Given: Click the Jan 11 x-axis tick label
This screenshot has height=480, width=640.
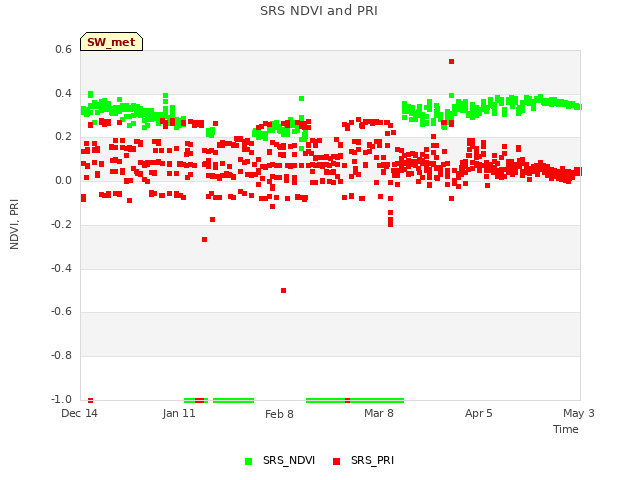Looking at the screenshot, I should click(x=179, y=413).
